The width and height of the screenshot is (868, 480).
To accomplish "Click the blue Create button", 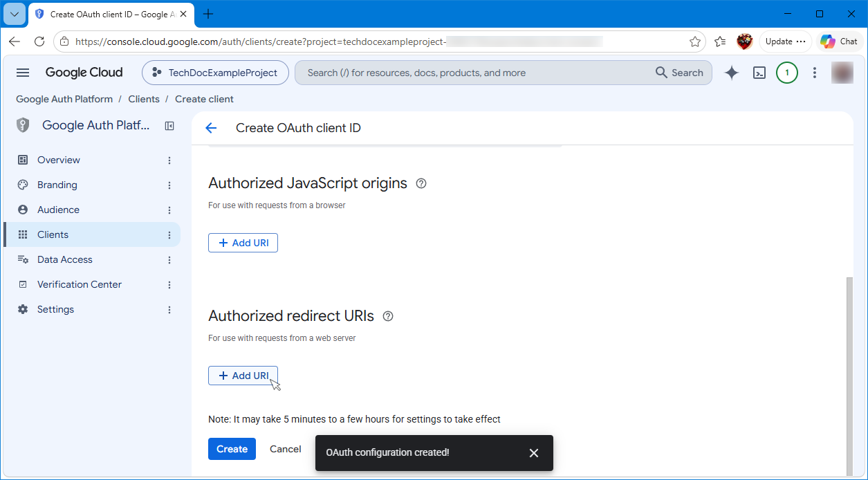I will (x=232, y=449).
